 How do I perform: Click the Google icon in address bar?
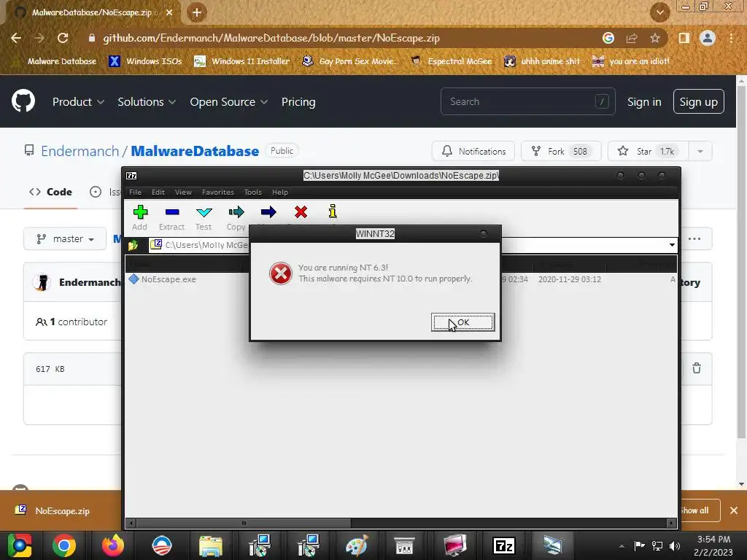point(608,38)
